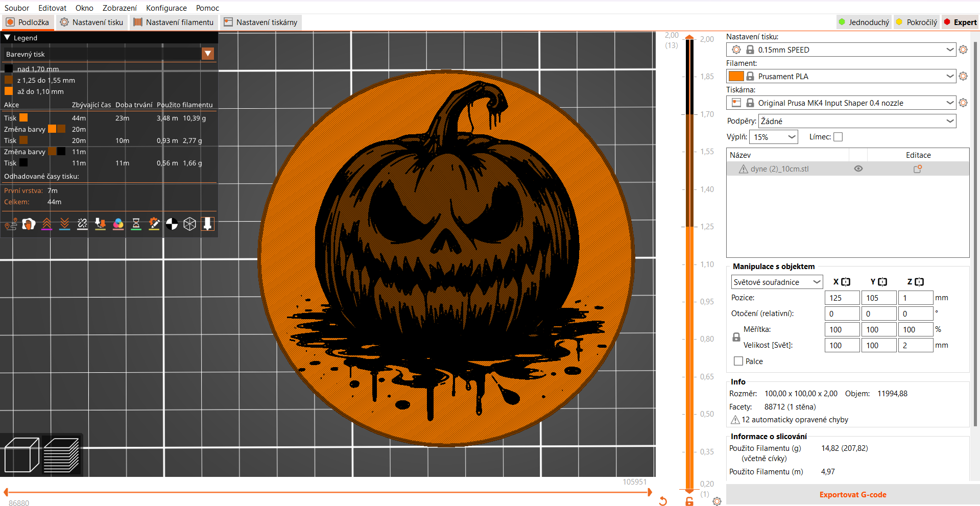The width and height of the screenshot is (980, 506).
Task: Reset Z axis mirror icon in Manipulace
Action: click(919, 282)
